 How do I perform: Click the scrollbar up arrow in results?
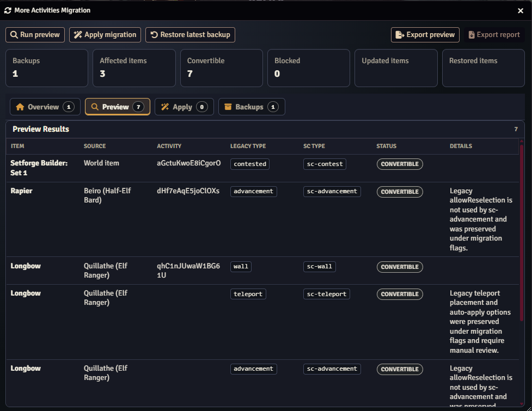(522, 141)
